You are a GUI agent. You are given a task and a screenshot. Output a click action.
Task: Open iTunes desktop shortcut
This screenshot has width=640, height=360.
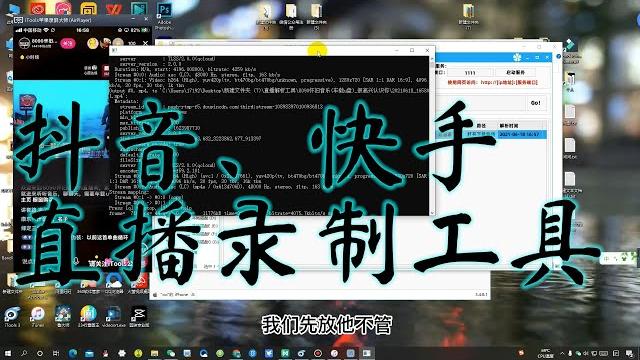pos(38,315)
